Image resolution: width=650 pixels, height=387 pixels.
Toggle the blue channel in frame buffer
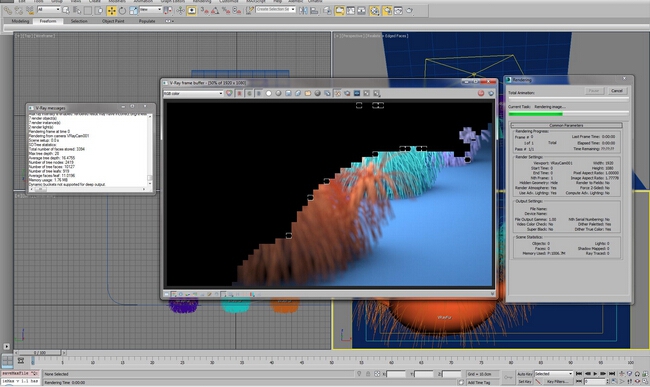click(259, 93)
